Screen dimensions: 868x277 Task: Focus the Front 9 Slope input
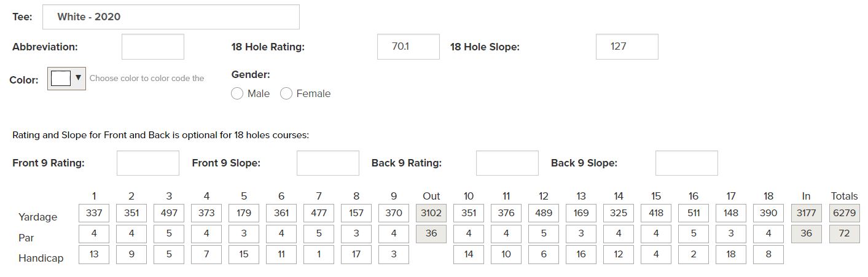tap(327, 163)
